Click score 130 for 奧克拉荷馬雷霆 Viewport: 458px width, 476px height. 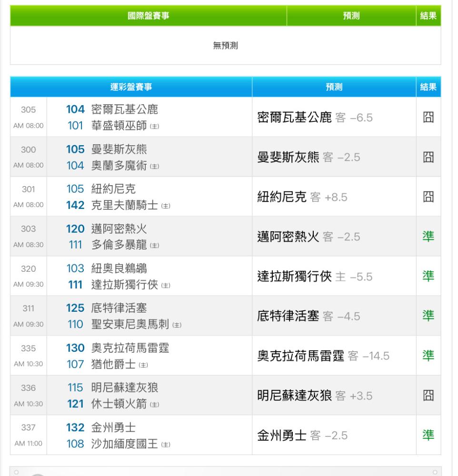(75, 348)
